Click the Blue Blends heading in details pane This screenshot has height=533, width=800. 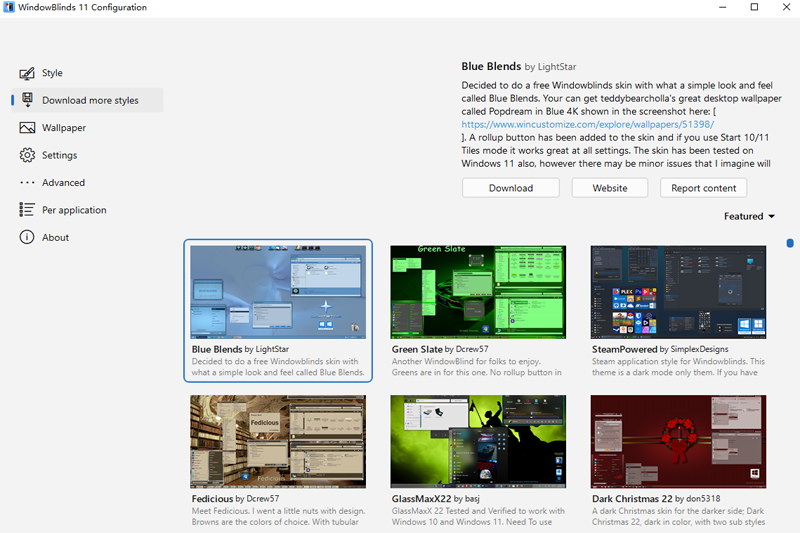click(491, 66)
